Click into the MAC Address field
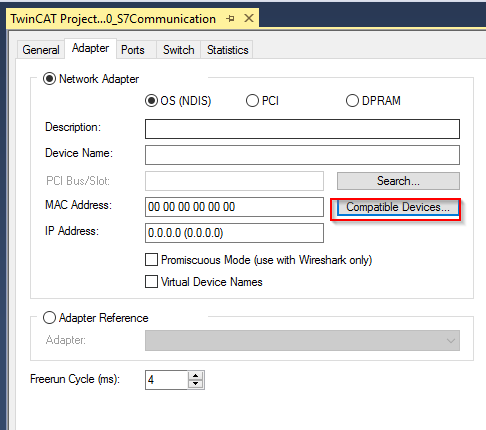The width and height of the screenshot is (486, 430). click(x=234, y=207)
